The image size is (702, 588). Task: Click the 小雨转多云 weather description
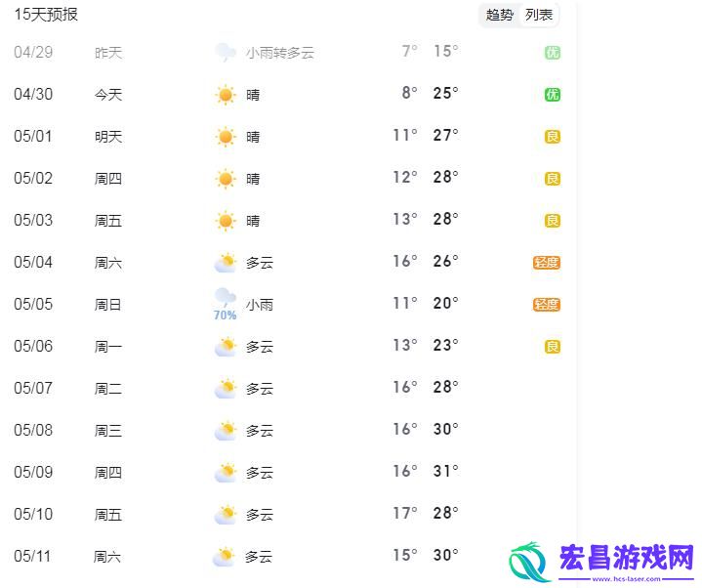point(280,53)
